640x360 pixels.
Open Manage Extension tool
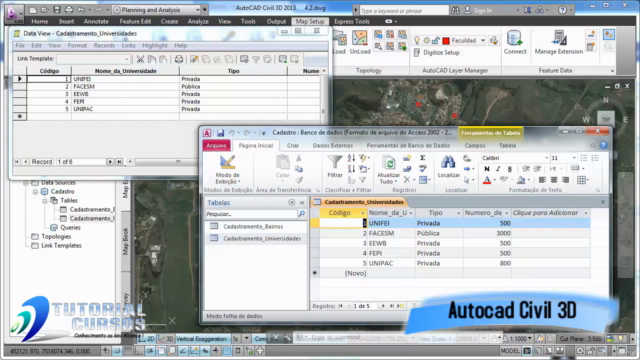click(559, 39)
